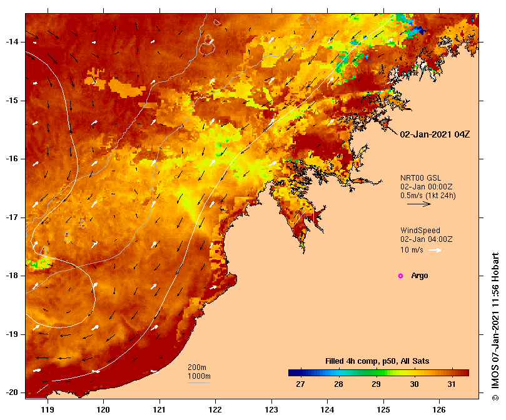This screenshot has width=506, height=420.
Task: Click the longitude label '126'
Action: (439, 410)
